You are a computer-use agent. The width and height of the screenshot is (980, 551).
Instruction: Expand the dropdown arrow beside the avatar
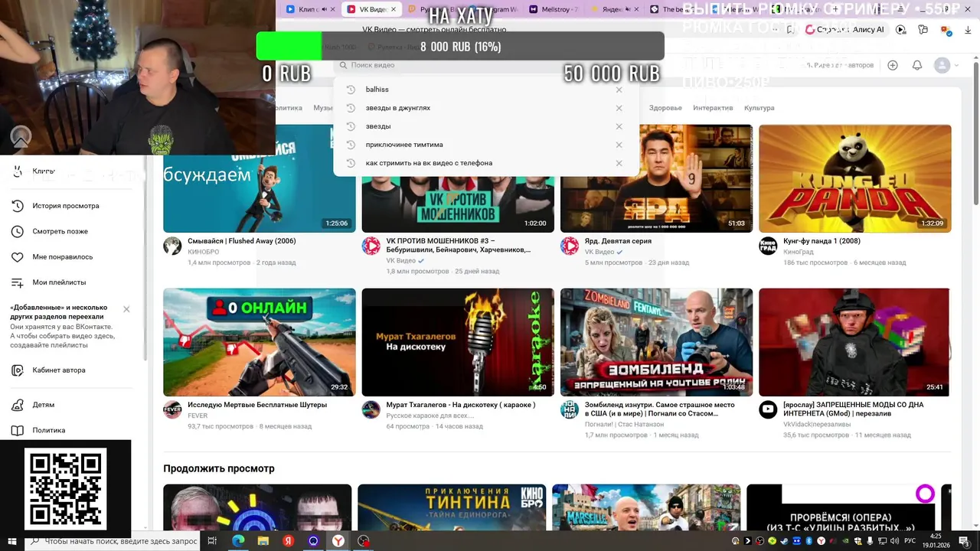tap(956, 66)
